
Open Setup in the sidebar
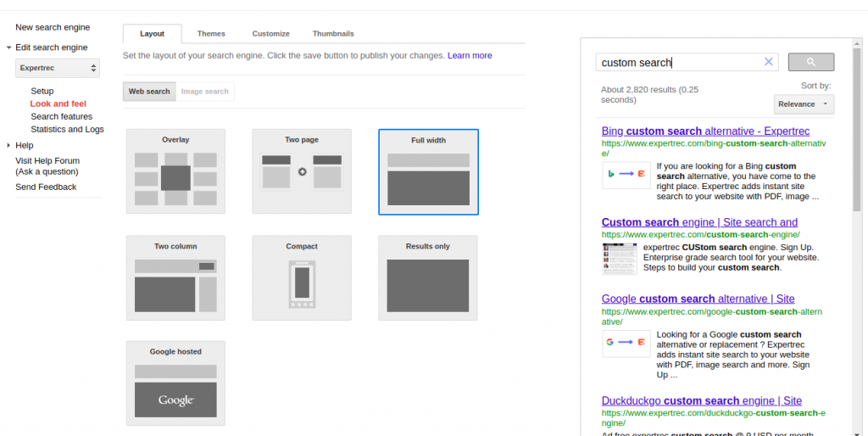pos(42,91)
